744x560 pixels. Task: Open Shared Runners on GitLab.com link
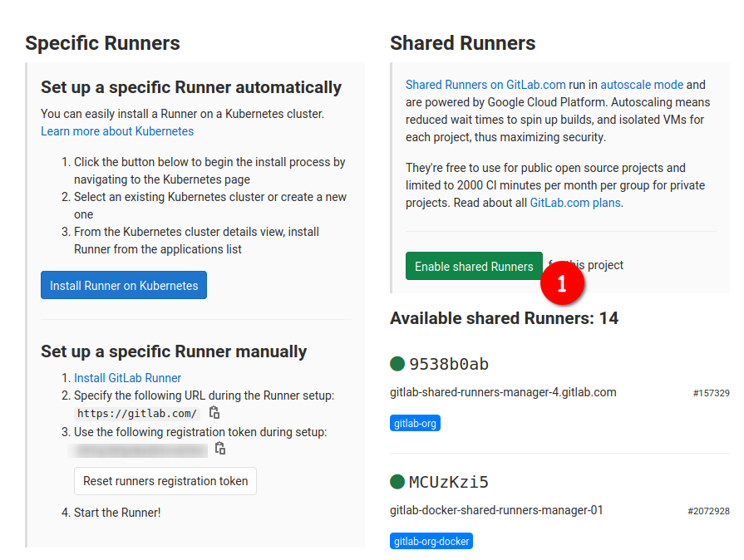click(485, 85)
